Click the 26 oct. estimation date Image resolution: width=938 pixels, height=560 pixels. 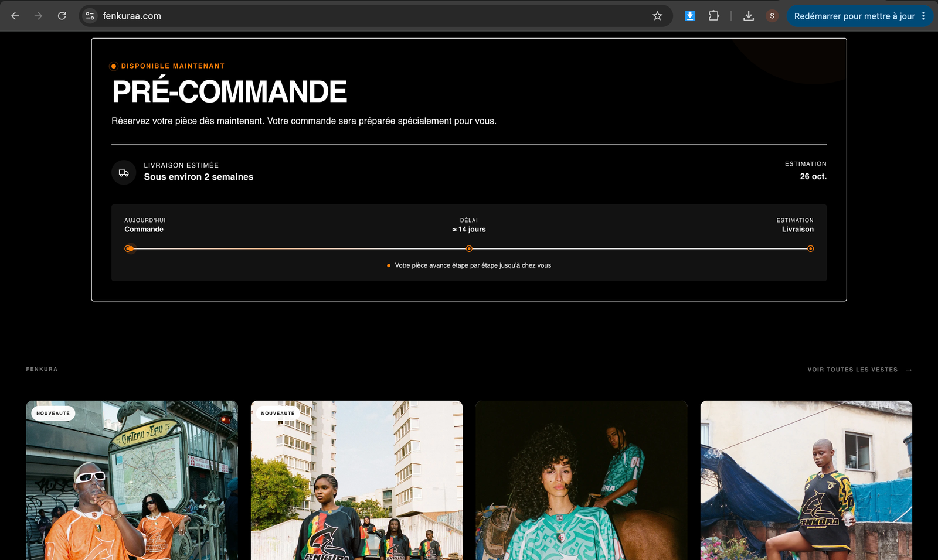(813, 176)
